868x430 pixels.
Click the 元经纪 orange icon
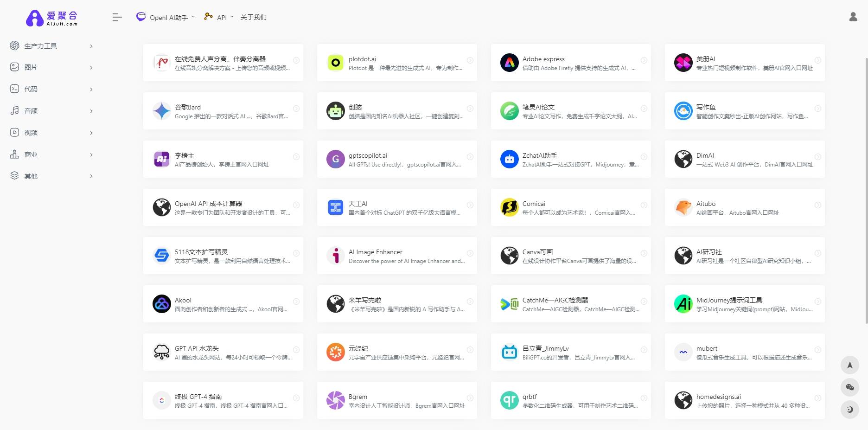(336, 352)
